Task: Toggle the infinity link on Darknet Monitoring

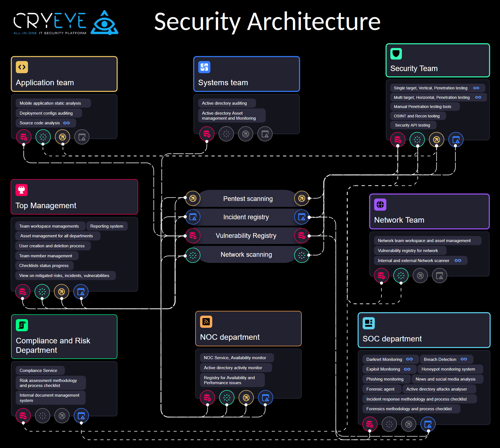Action: (x=409, y=359)
